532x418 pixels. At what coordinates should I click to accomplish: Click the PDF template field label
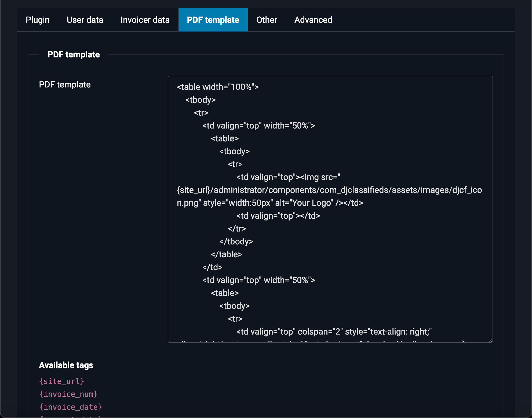pyautogui.click(x=65, y=85)
